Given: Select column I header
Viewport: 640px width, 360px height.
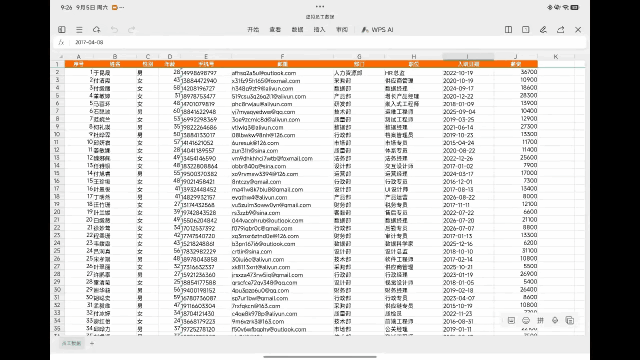Looking at the screenshot, I should click(468, 57).
